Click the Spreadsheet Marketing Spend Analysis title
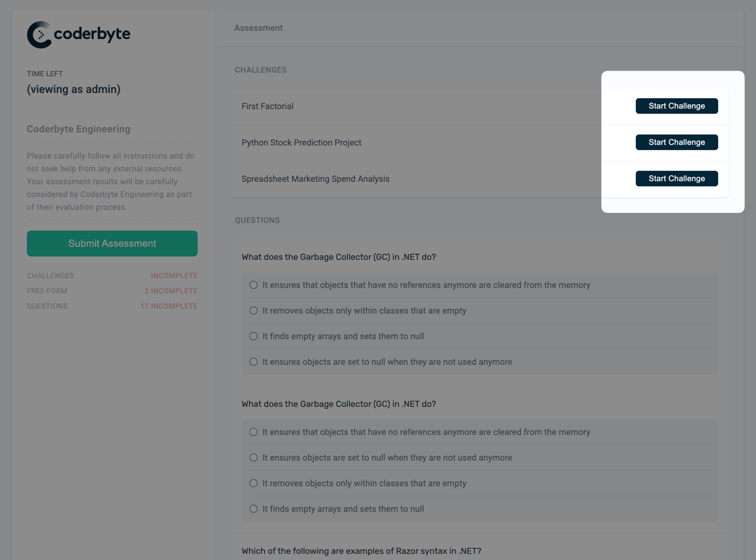The image size is (756, 560). (315, 179)
